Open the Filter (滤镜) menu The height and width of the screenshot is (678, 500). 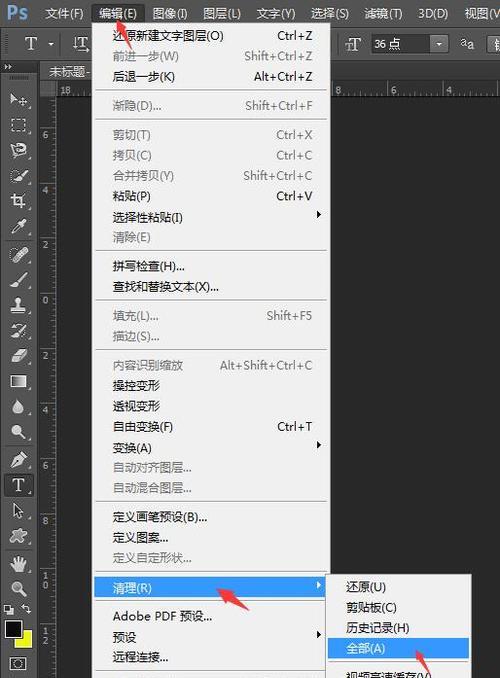click(x=383, y=13)
